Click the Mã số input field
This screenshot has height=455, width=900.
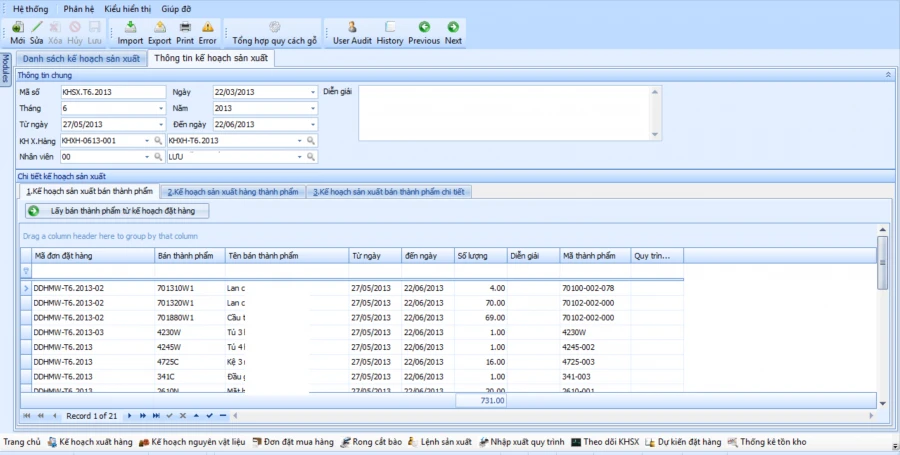tap(114, 92)
